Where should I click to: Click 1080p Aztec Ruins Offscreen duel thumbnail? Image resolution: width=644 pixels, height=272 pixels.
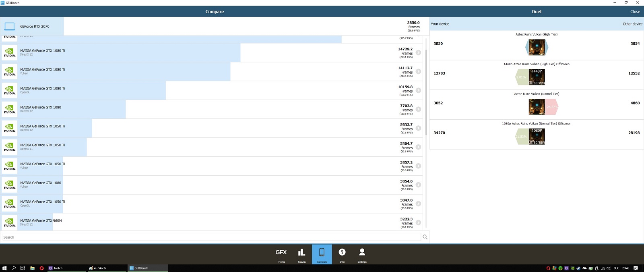pos(537,137)
